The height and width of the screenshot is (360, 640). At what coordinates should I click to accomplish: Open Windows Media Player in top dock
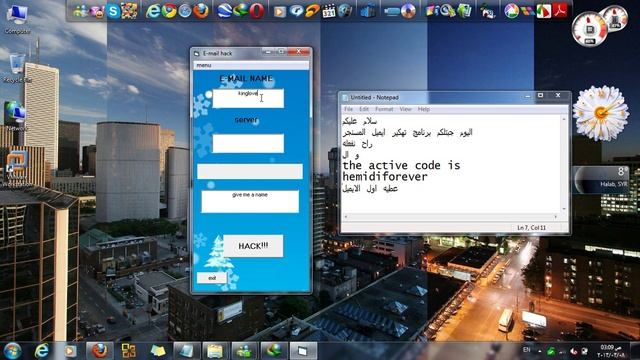(x=280, y=11)
